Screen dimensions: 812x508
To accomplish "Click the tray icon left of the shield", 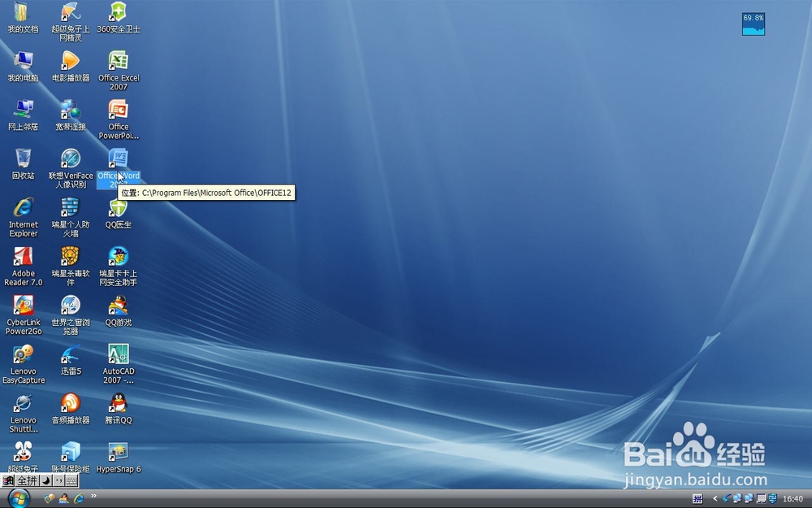I will (762, 498).
